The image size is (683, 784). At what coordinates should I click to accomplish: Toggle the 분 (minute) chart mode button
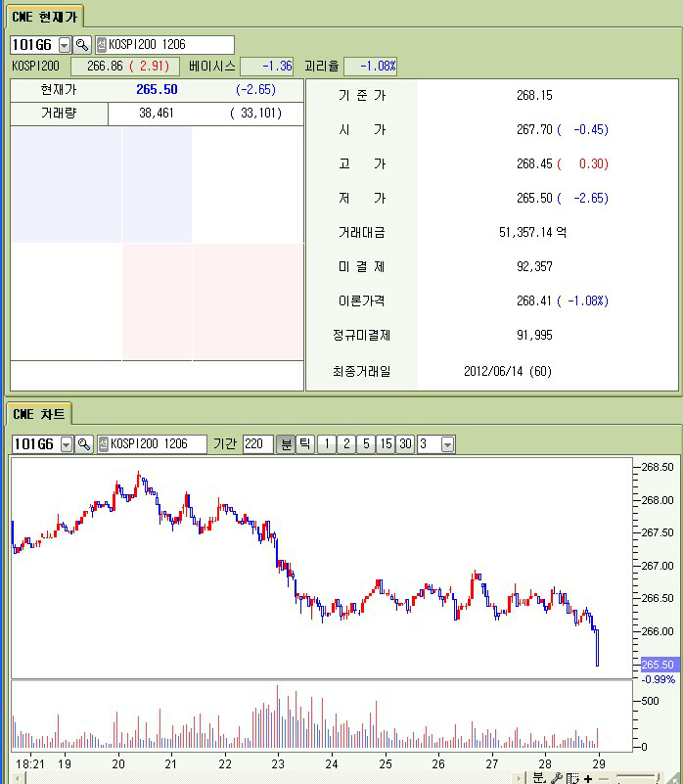(x=285, y=444)
